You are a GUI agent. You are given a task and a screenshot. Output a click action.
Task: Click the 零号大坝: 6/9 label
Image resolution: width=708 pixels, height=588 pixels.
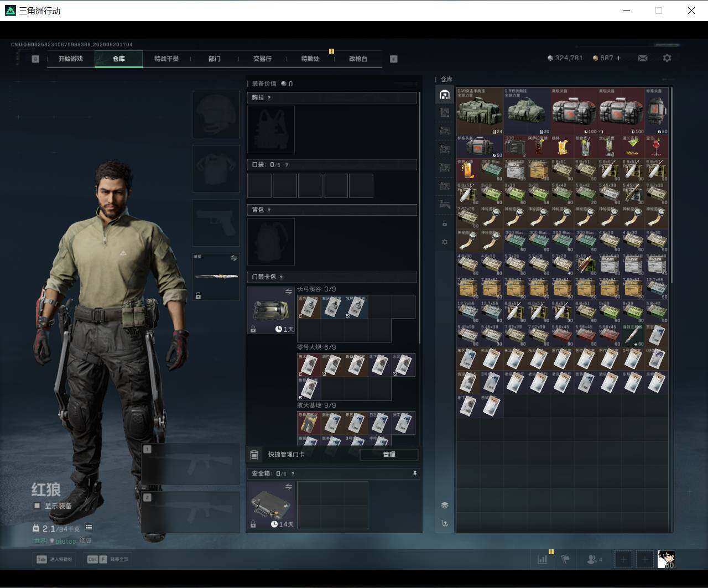pyautogui.click(x=316, y=347)
